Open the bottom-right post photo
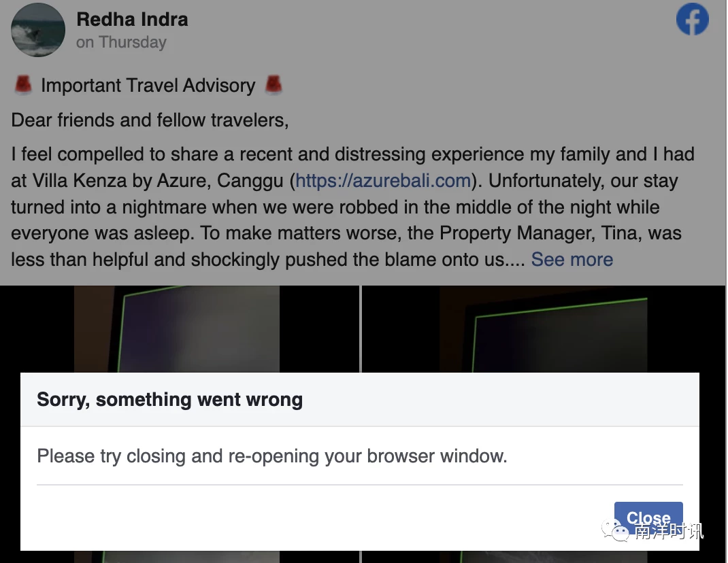The height and width of the screenshot is (563, 728). (543, 557)
